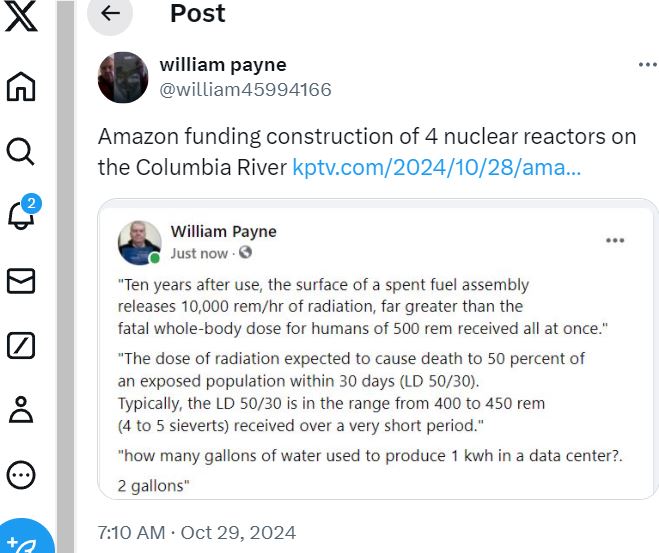Click the 7:10 AM Oct 29 timestamp
This screenshot has height=553, width=659.
click(x=197, y=532)
